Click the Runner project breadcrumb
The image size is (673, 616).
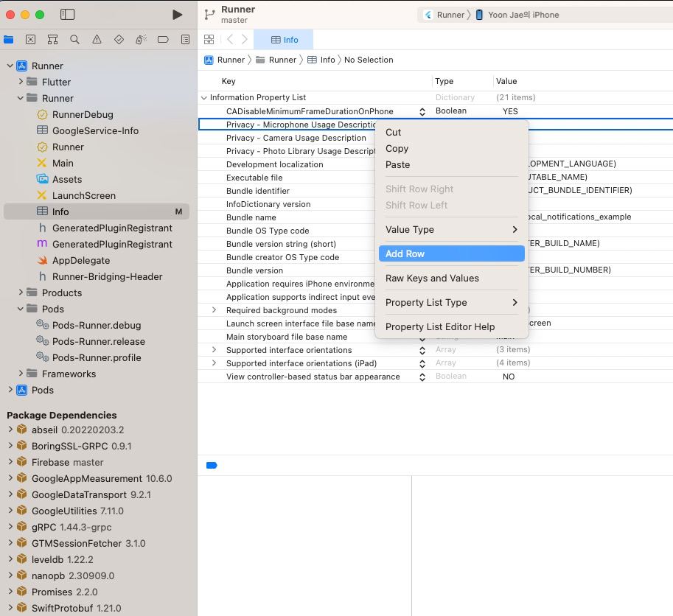pyautogui.click(x=225, y=60)
